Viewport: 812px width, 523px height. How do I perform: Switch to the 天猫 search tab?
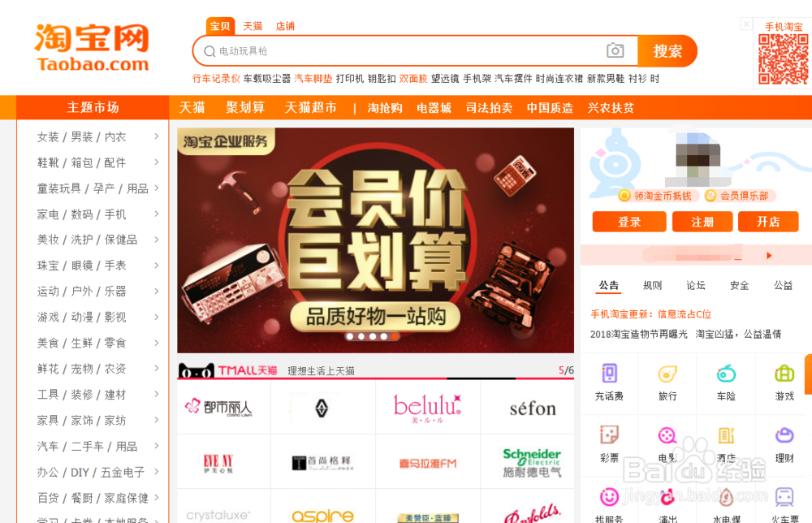click(253, 26)
